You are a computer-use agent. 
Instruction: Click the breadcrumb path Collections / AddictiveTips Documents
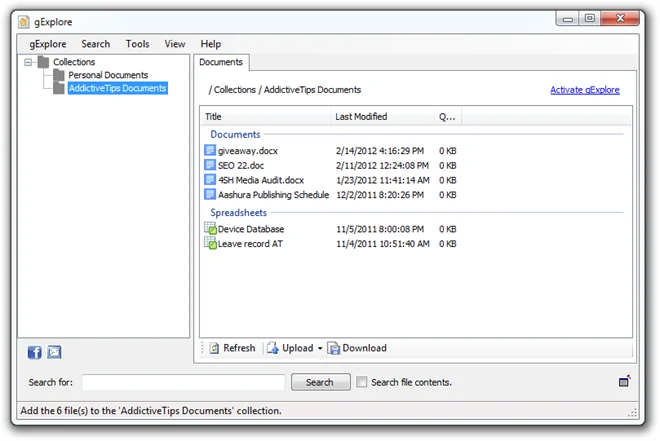pyautogui.click(x=285, y=90)
